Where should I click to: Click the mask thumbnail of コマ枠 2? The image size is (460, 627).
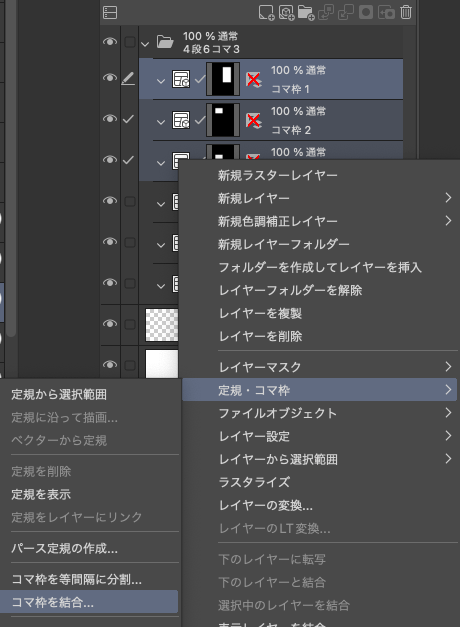pyautogui.click(x=223, y=120)
